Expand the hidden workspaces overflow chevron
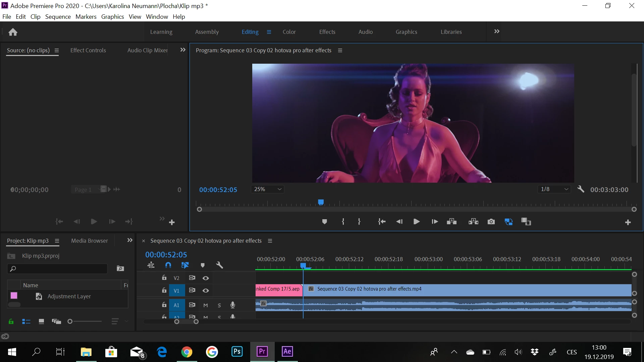The image size is (644, 362). pos(497,32)
